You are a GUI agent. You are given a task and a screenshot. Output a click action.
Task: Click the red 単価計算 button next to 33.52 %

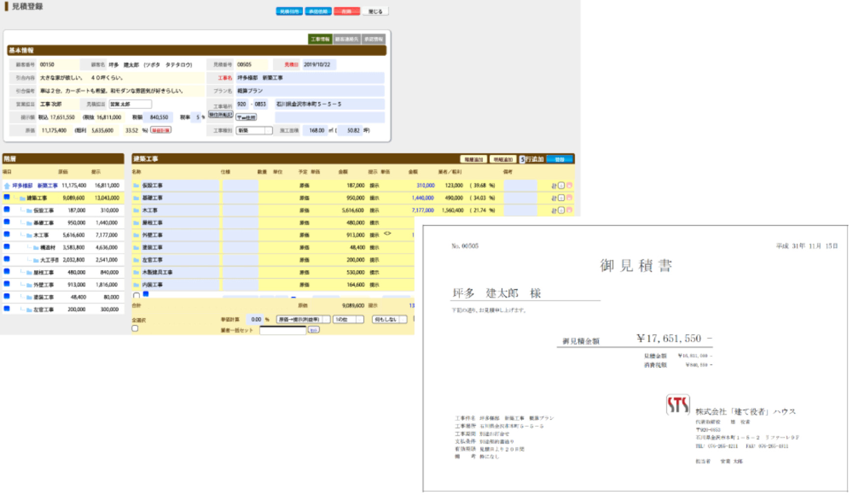[x=161, y=130]
